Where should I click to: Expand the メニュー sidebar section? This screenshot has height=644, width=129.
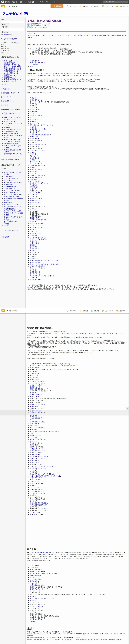pos(5,85)
